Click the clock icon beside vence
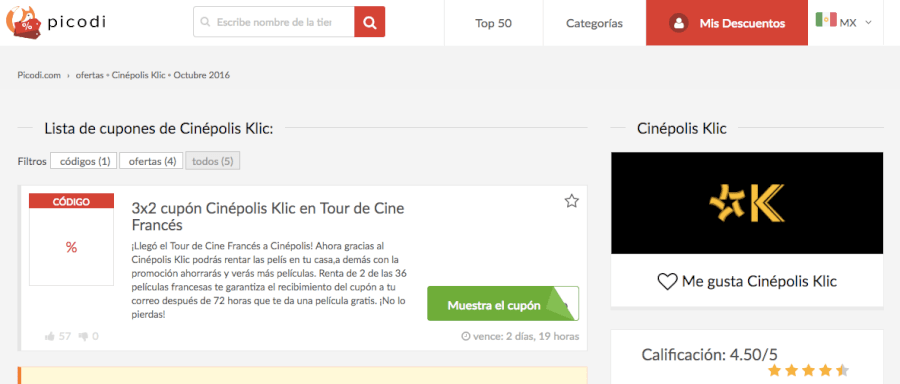900x384 pixels. click(x=466, y=336)
